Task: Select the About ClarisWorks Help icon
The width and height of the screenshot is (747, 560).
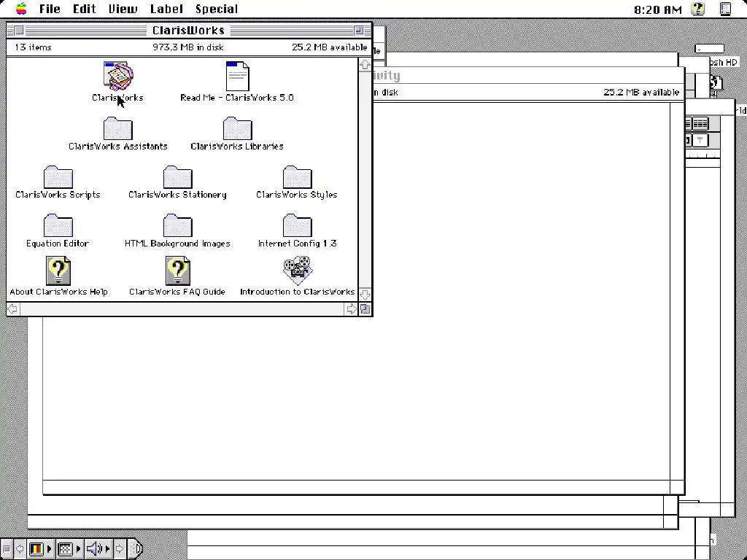Action: coord(58,271)
